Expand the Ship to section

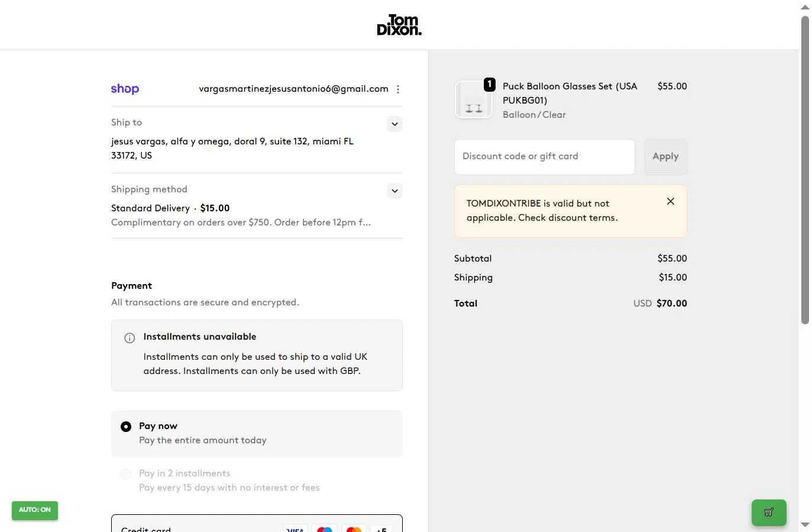pyautogui.click(x=394, y=124)
